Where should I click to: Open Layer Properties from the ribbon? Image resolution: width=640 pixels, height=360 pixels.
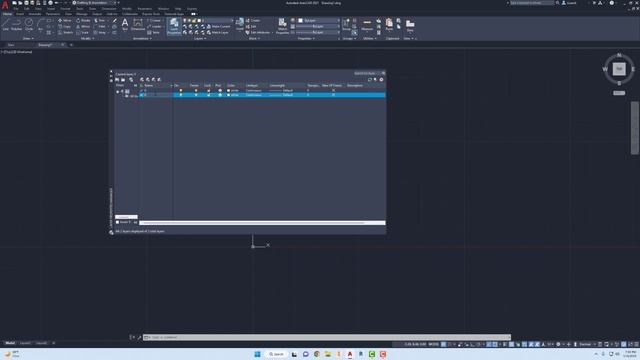pyautogui.click(x=174, y=26)
